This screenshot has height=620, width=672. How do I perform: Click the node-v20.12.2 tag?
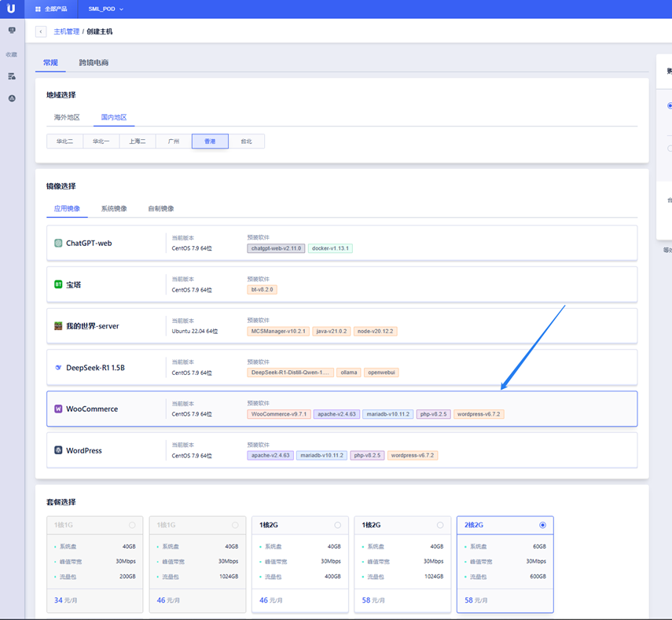[x=376, y=331]
